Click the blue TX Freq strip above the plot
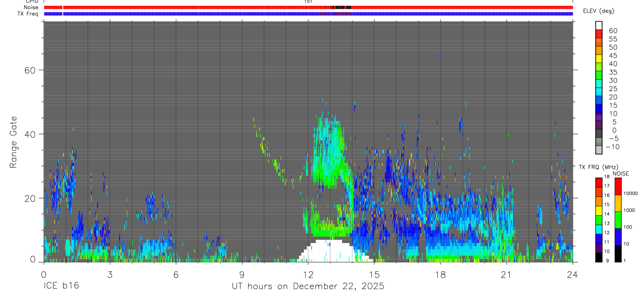 [x=308, y=14]
